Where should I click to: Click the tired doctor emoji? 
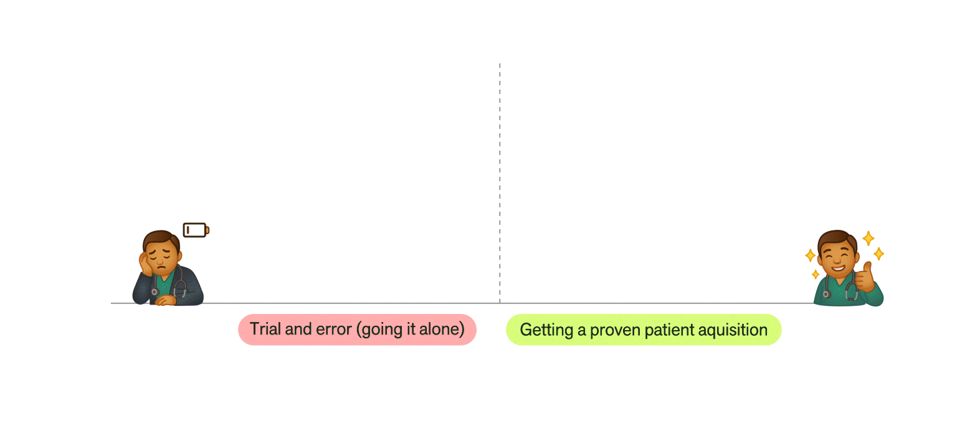tap(167, 269)
